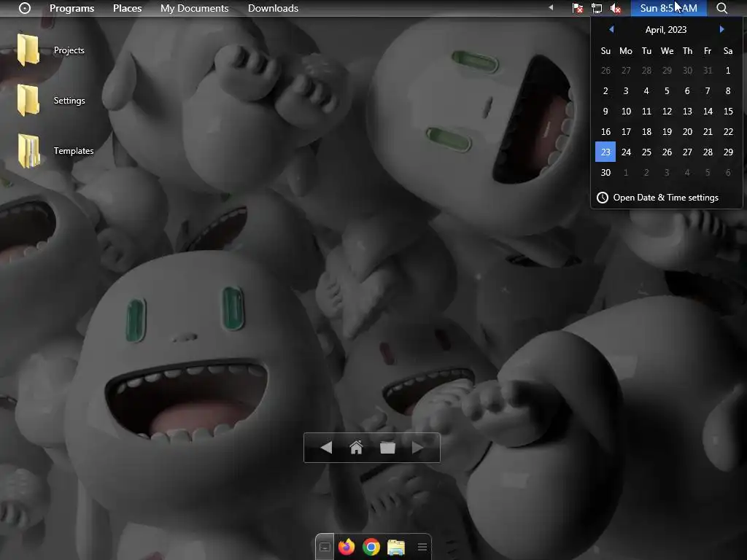
Task: Open the Programs menu
Action: 71,8
